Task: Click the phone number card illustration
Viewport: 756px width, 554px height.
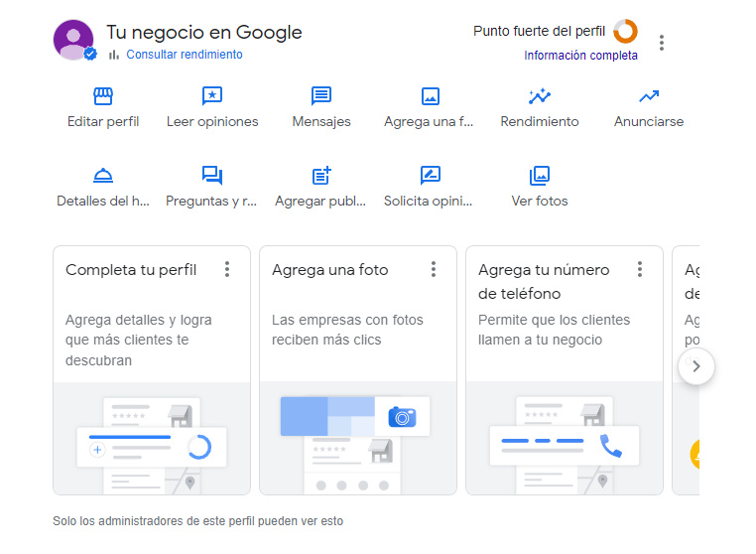Action: pos(565,438)
